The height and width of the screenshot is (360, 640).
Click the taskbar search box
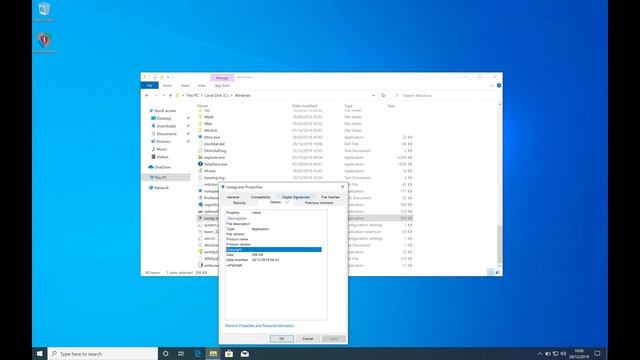coord(103,353)
